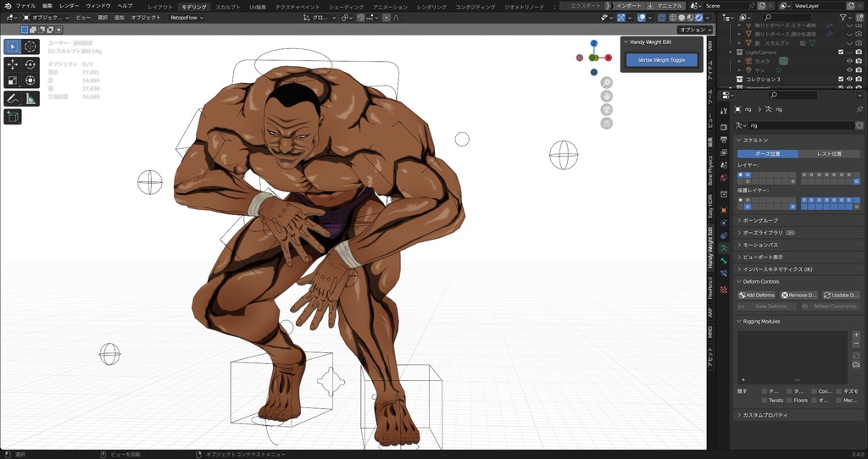This screenshot has height=459, width=868.
Task: Open the ヘルプ menu
Action: (x=125, y=6)
